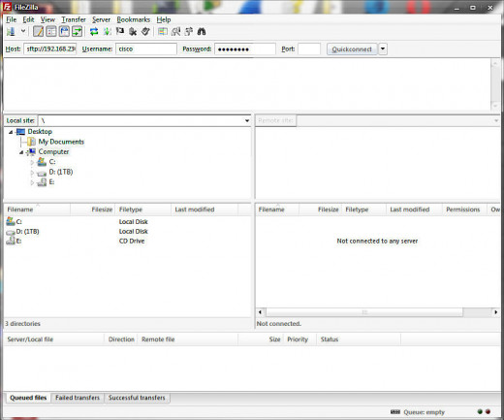504x420 pixels.
Task: Sort local list by Filename column
Action: [37, 210]
